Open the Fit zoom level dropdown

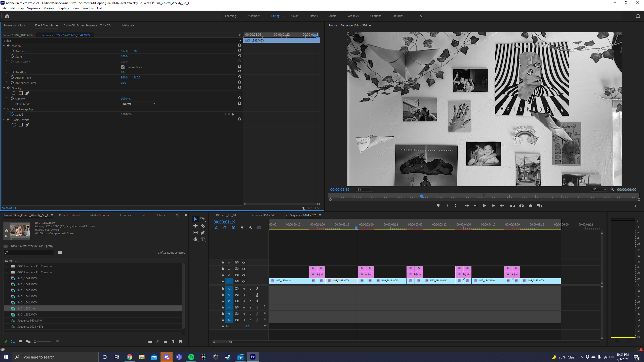click(364, 190)
